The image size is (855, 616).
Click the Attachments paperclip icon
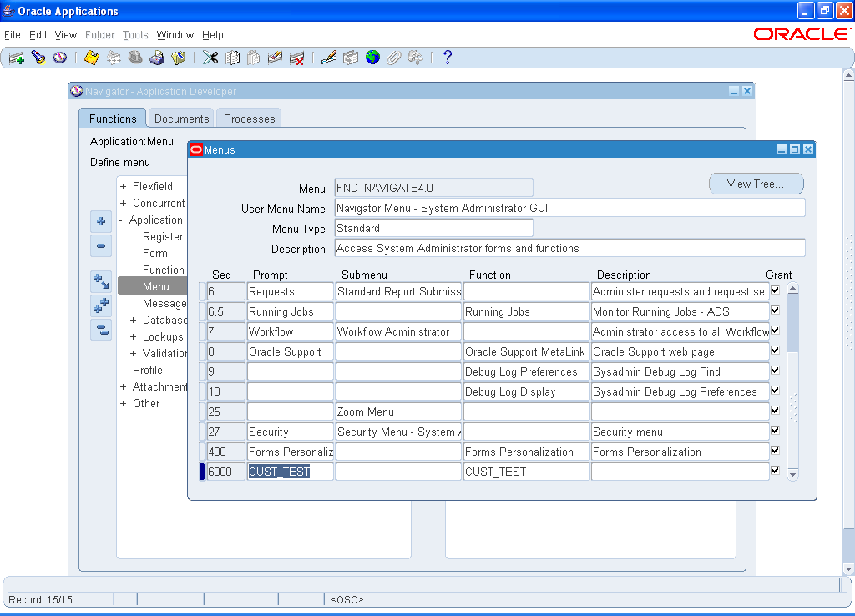[x=393, y=58]
